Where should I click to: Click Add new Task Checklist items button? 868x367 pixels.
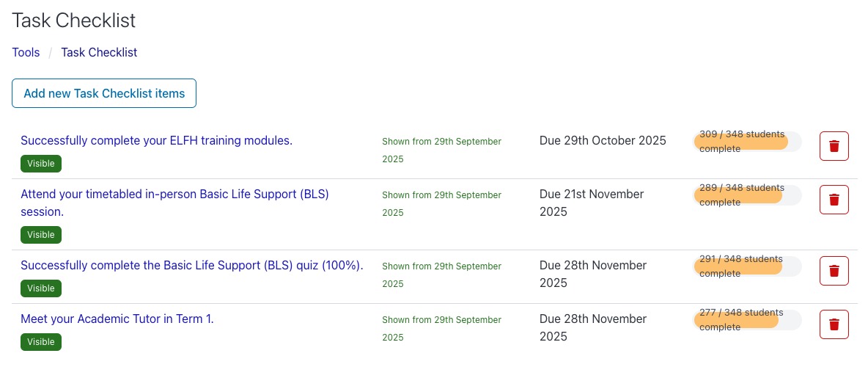(104, 93)
